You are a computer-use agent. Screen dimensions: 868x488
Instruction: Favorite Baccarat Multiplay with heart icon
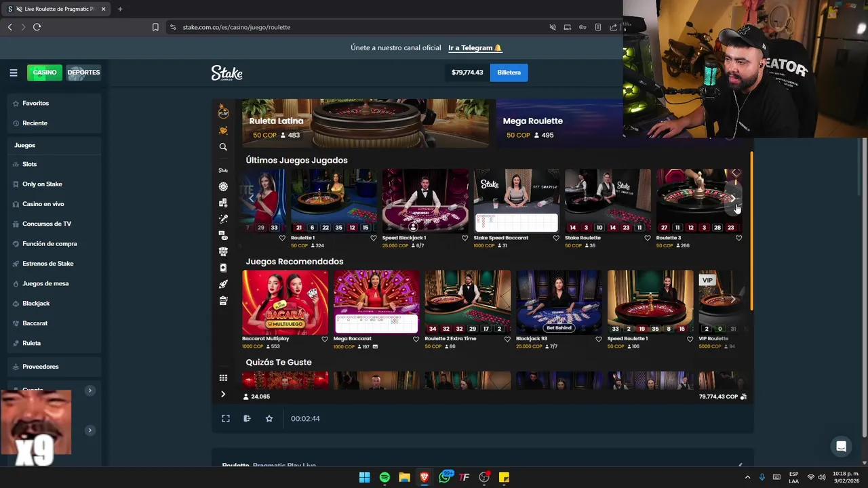325,339
